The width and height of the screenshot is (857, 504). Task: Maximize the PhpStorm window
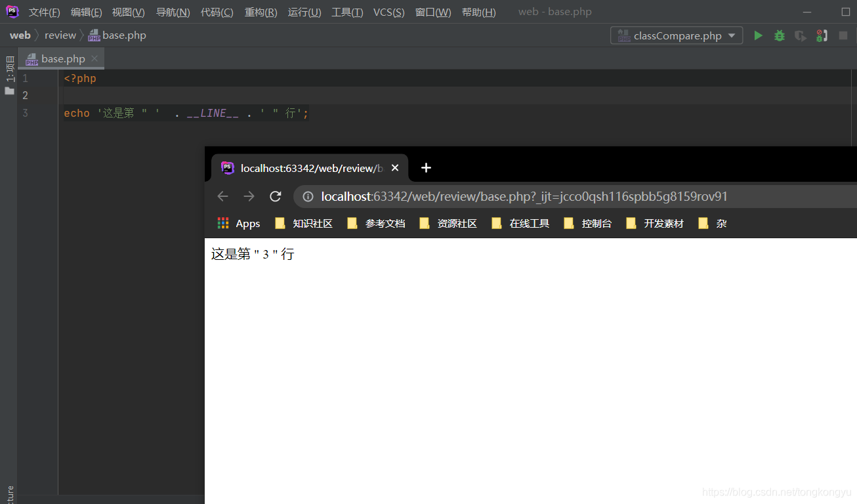click(x=845, y=12)
